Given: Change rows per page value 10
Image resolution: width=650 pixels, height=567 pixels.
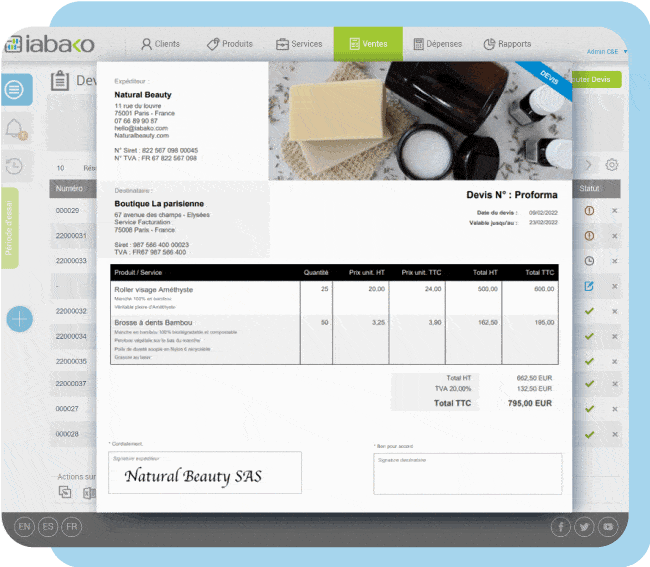Looking at the screenshot, I should 61,168.
